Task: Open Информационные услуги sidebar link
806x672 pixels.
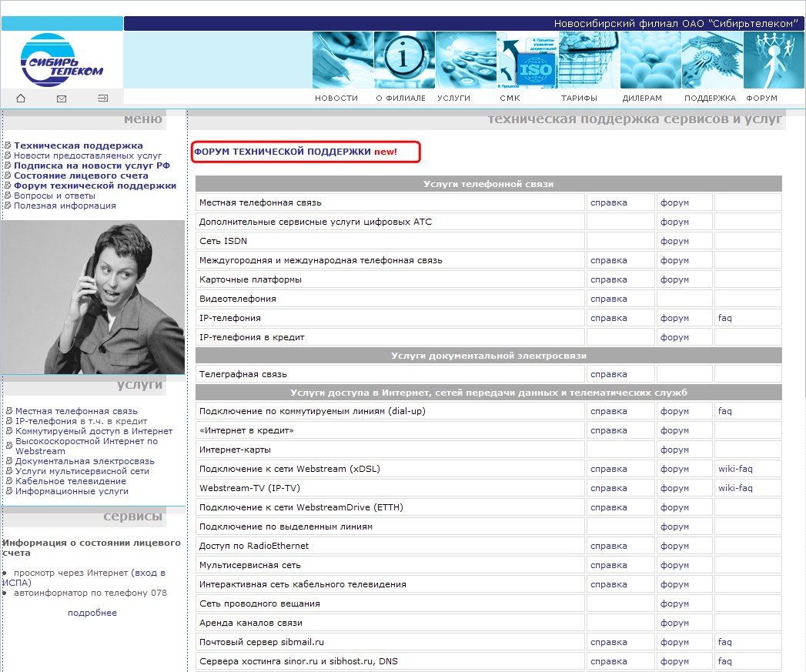Action: click(72, 491)
